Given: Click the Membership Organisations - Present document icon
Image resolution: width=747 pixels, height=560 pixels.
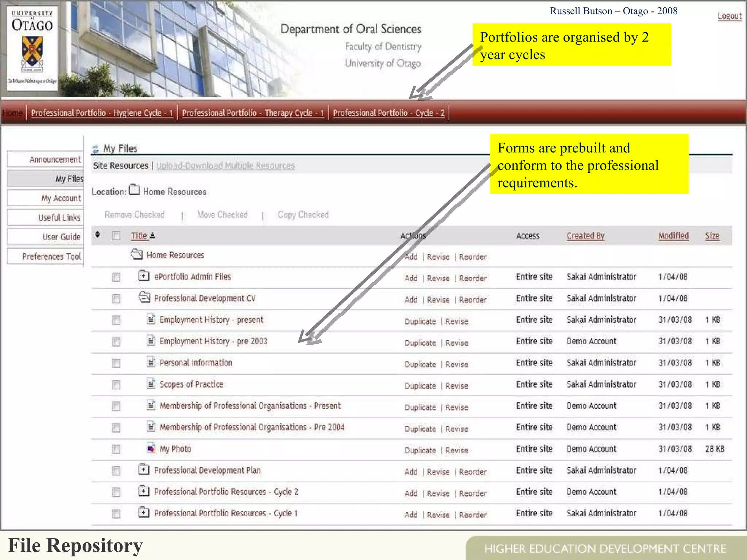Looking at the screenshot, I should click(x=151, y=405).
